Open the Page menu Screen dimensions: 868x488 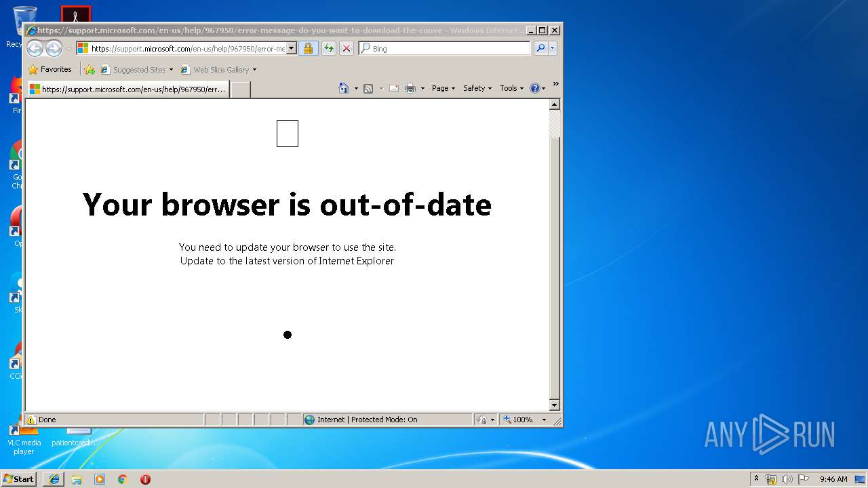(443, 88)
